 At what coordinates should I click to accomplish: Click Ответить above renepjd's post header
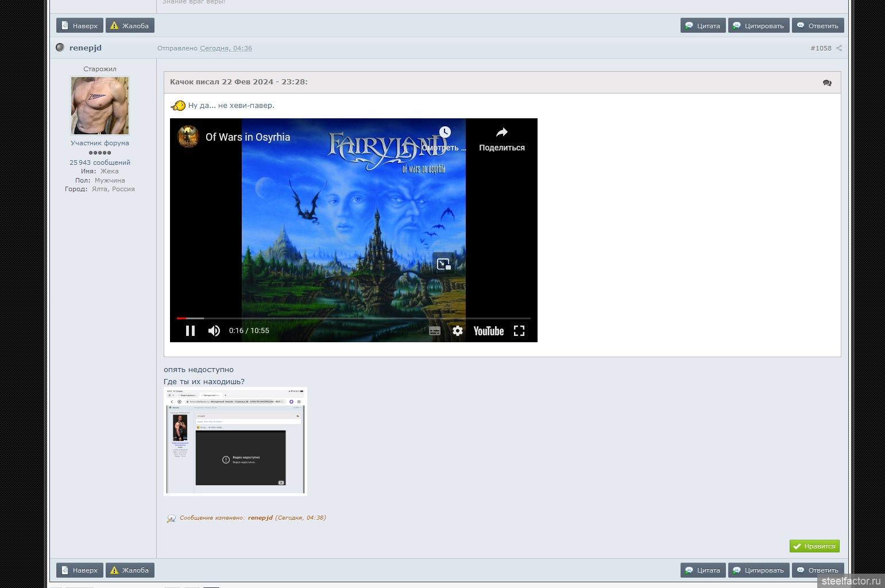tap(818, 25)
